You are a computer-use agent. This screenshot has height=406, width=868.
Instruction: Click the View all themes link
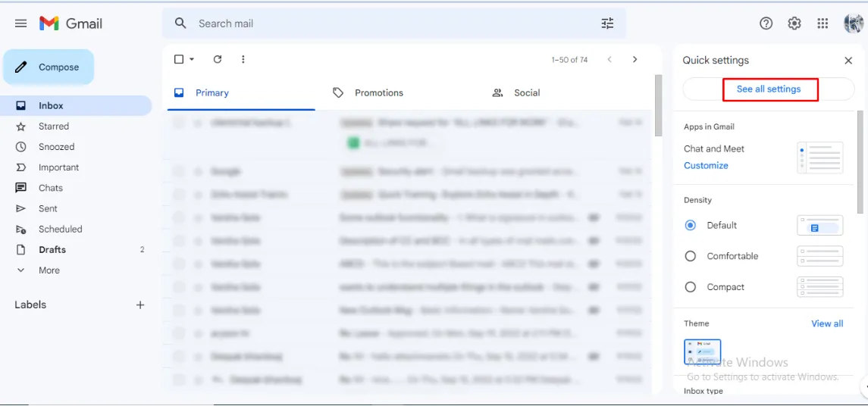[827, 323]
